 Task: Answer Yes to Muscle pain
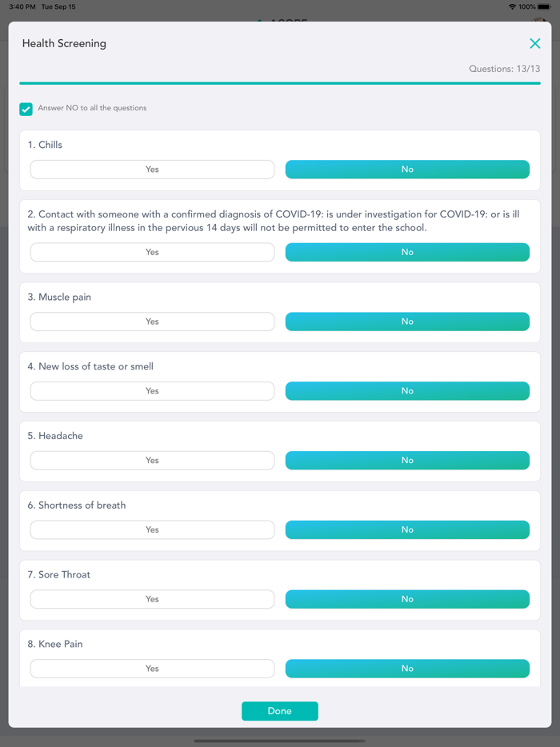[152, 321]
